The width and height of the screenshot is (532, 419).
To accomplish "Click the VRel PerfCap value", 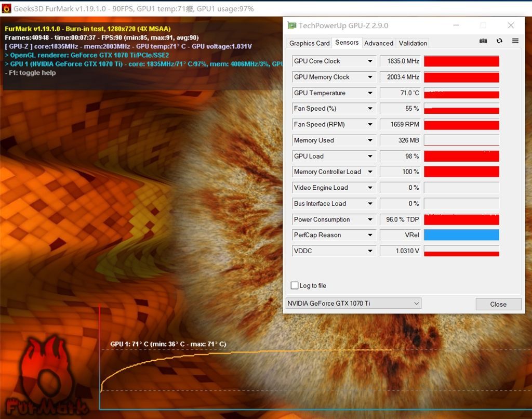I will click(x=401, y=235).
